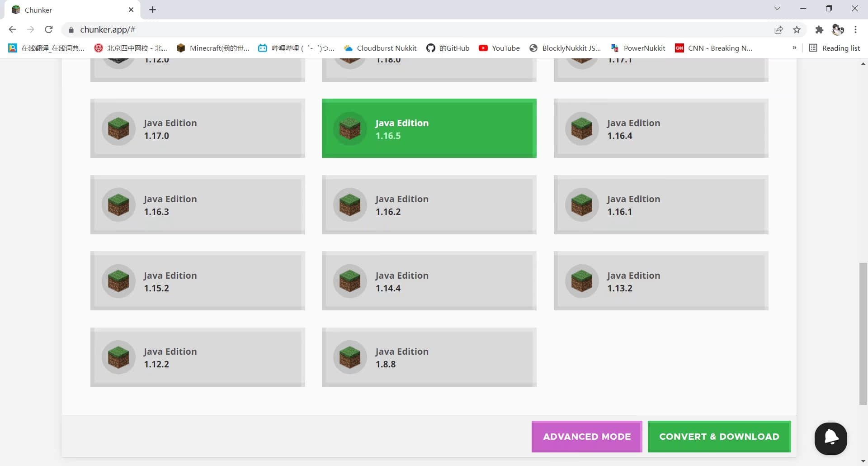868x466 pixels.
Task: Bookmark this page with the star
Action: click(797, 30)
